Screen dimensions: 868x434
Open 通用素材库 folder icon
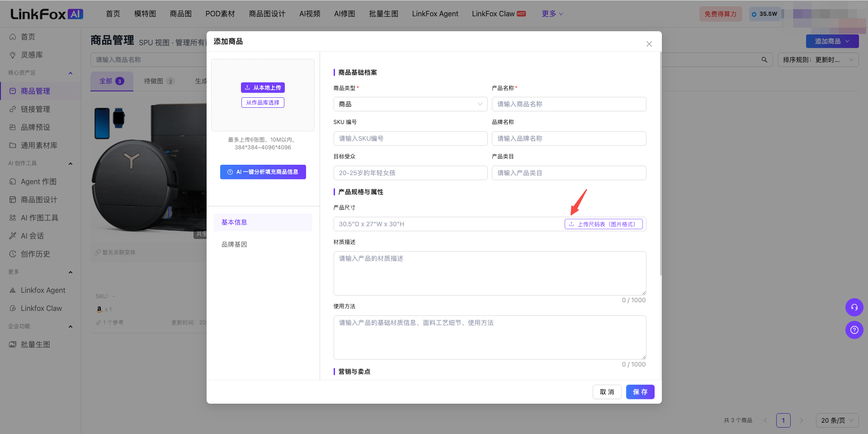click(13, 145)
